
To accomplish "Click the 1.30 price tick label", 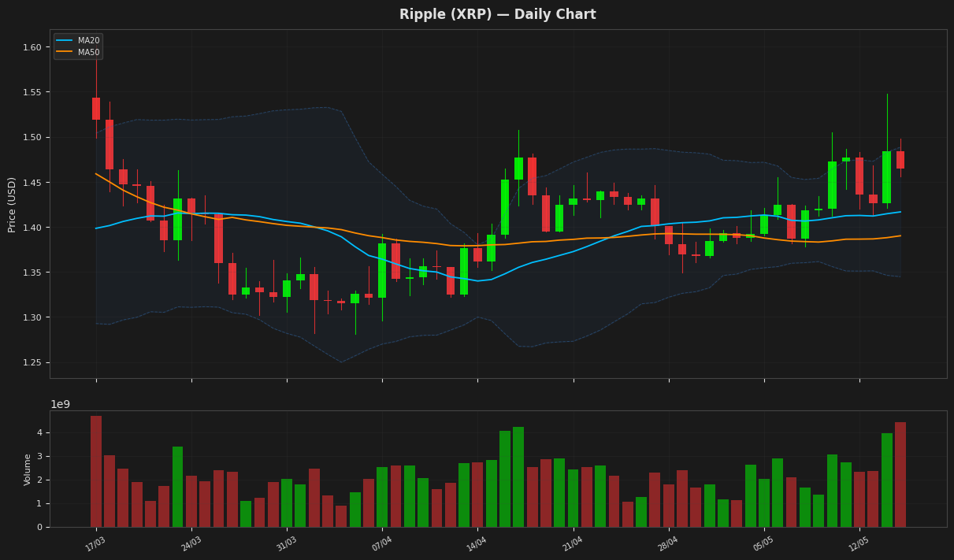I will [32, 317].
